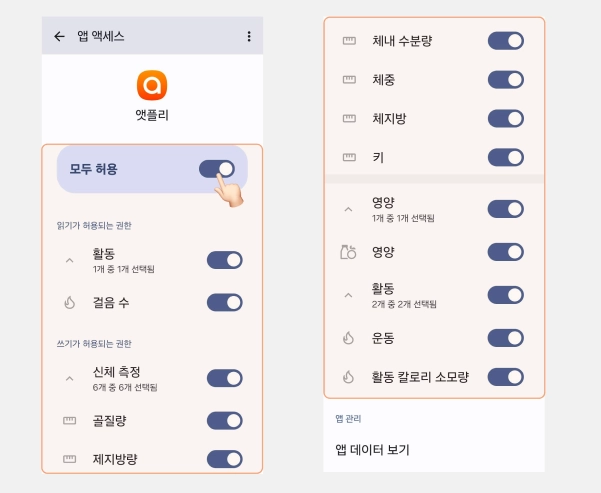Collapse the 영양 group with 1개 선택됨

[x=348, y=210]
